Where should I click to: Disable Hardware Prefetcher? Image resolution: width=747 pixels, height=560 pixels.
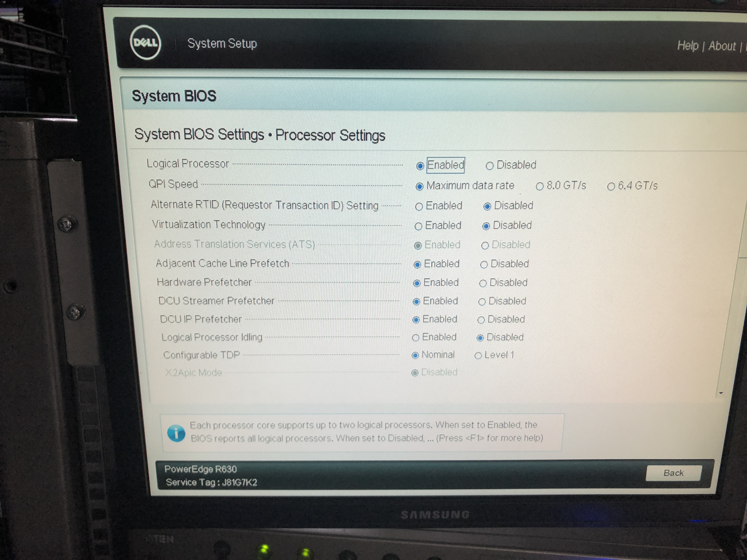[483, 283]
